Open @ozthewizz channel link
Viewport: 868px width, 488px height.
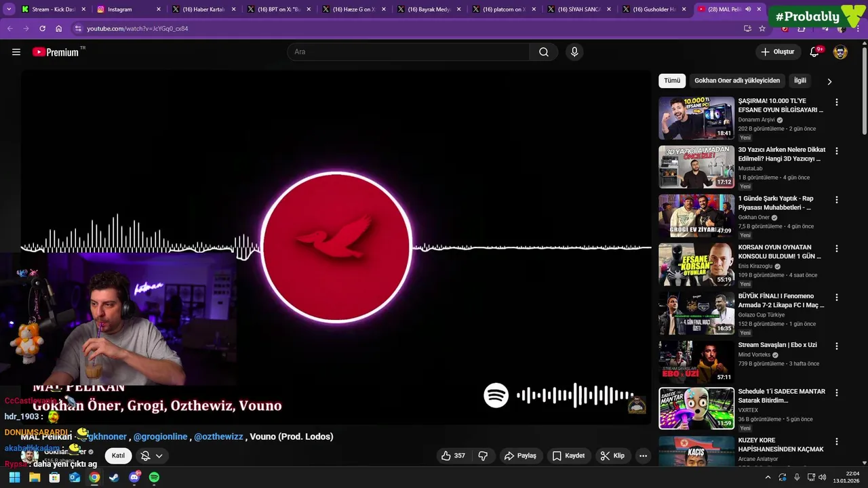218,436
